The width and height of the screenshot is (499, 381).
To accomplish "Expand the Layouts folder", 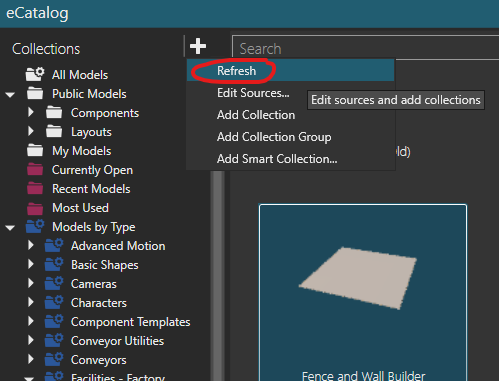I will 31,131.
